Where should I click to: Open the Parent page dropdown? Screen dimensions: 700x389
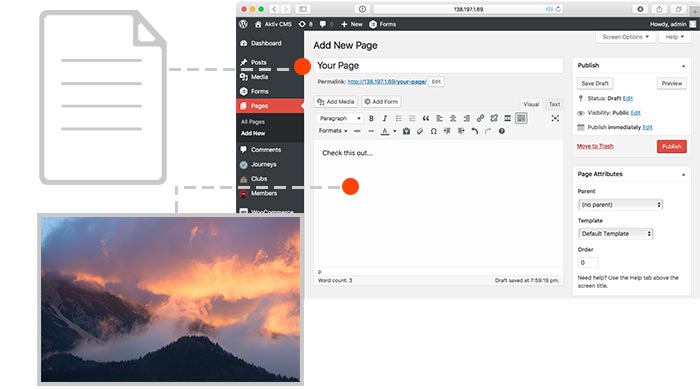(621, 205)
